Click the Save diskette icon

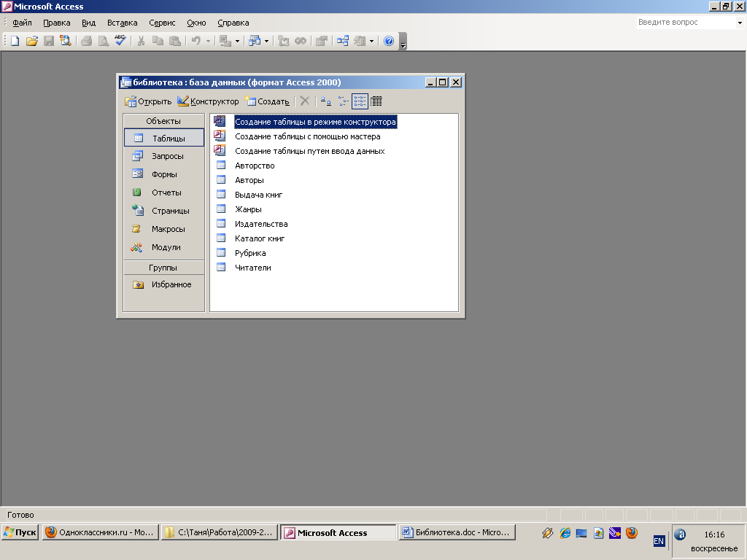click(49, 41)
